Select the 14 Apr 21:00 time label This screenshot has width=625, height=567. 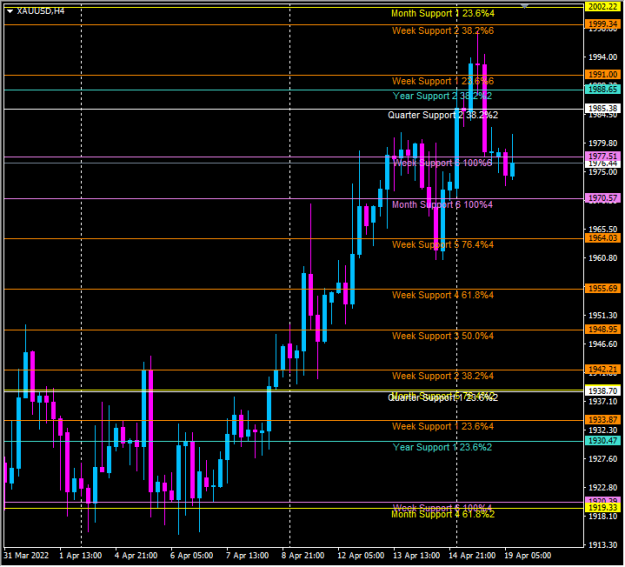click(472, 556)
